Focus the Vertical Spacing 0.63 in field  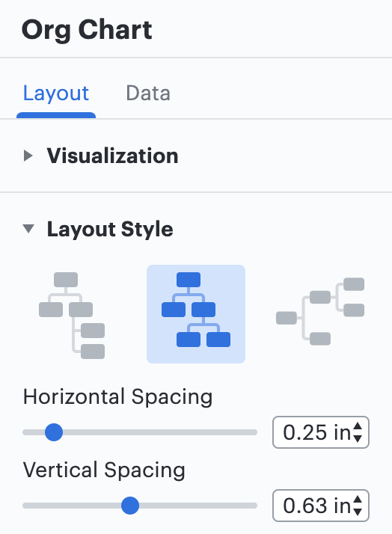(316, 506)
